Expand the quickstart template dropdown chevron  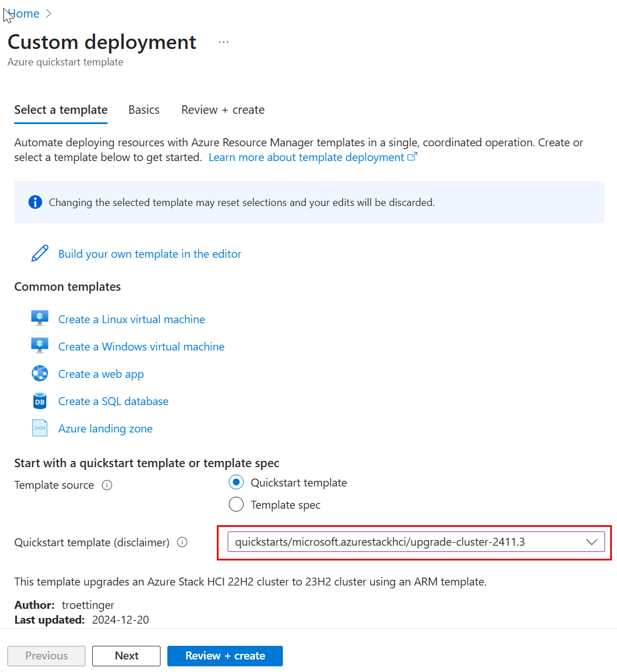(591, 542)
